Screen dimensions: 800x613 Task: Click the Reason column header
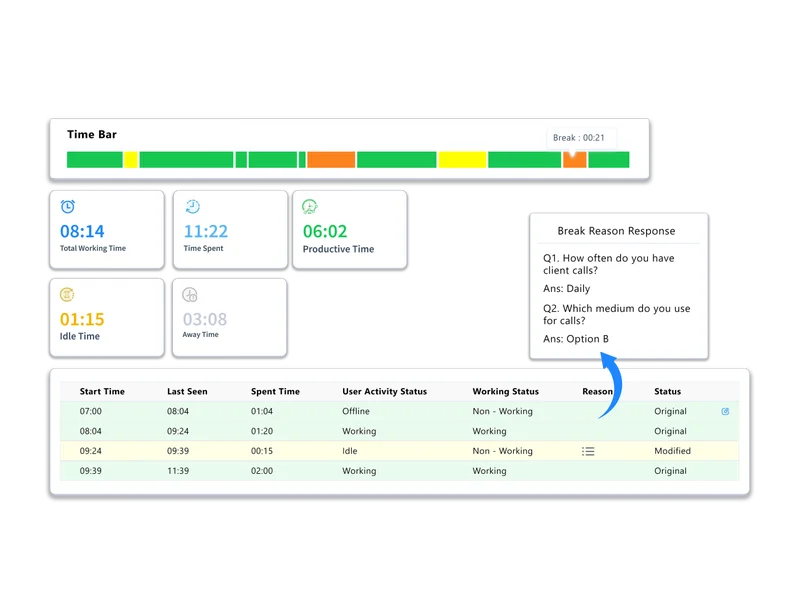pyautogui.click(x=597, y=391)
